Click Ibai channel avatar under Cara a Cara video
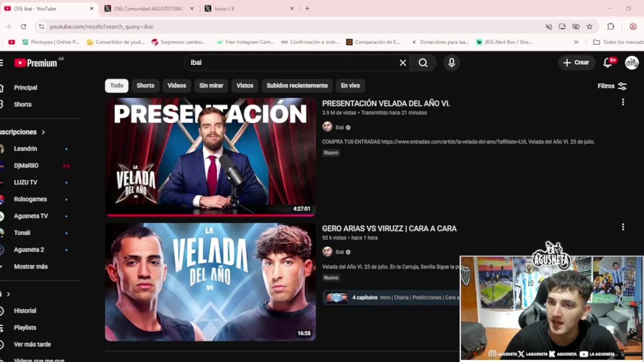 (x=327, y=252)
